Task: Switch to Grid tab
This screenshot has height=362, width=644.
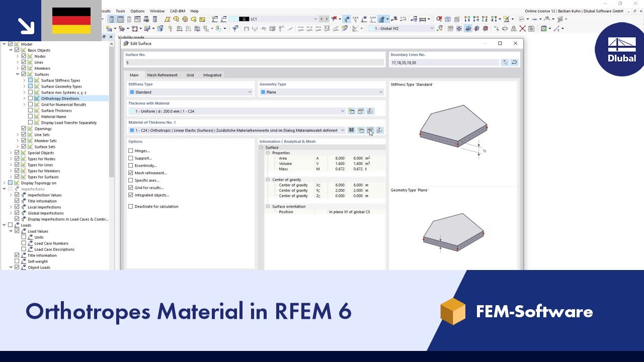Action: pos(190,75)
